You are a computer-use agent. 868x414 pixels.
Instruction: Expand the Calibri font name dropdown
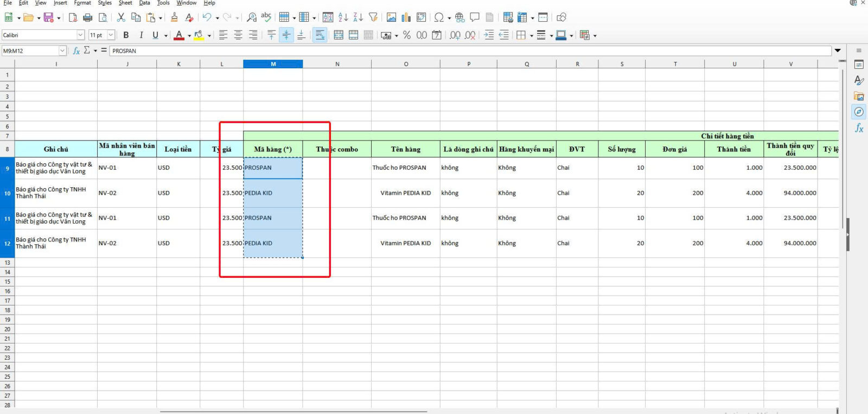point(80,35)
